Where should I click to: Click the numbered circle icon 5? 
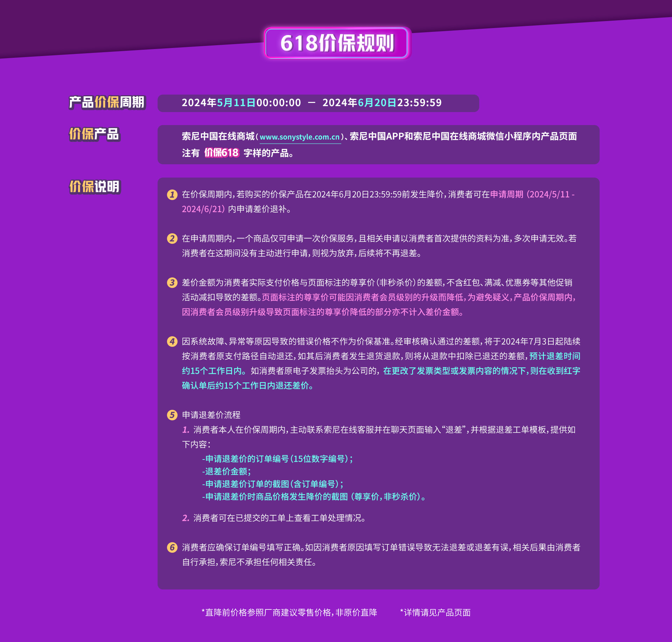(x=172, y=415)
